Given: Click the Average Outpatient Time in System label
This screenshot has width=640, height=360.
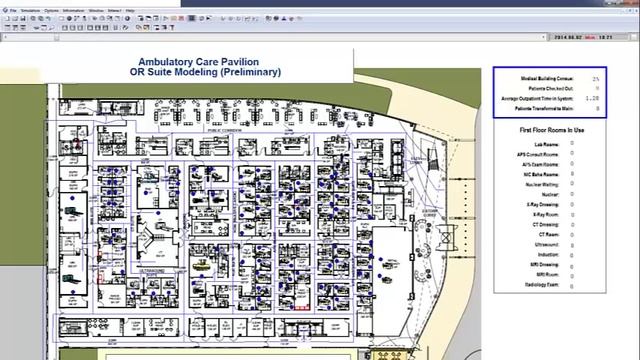Looking at the screenshot, I should [x=537, y=98].
